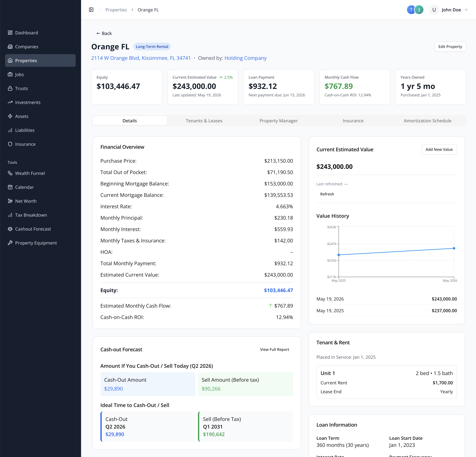The image size is (476, 457).
Task: Select the Trusts lock icon
Action: (x=10, y=88)
